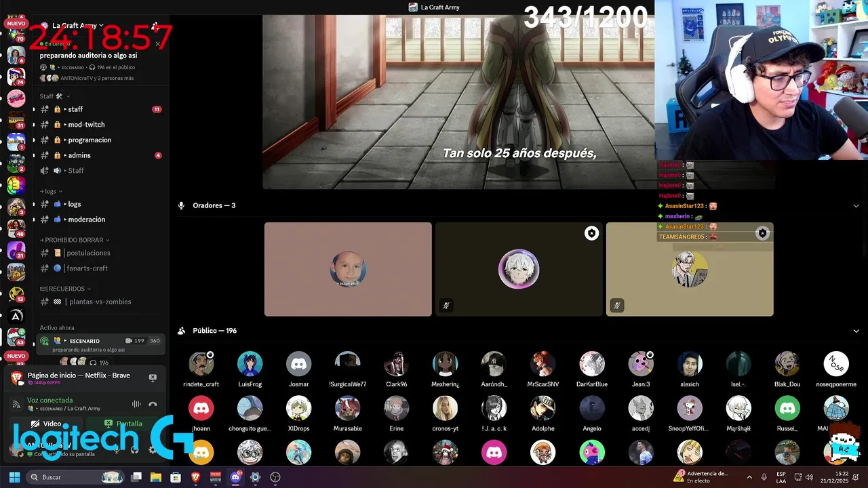Open server icon with 63 badge
Viewport: 868px width, 488px height.
pos(16,337)
